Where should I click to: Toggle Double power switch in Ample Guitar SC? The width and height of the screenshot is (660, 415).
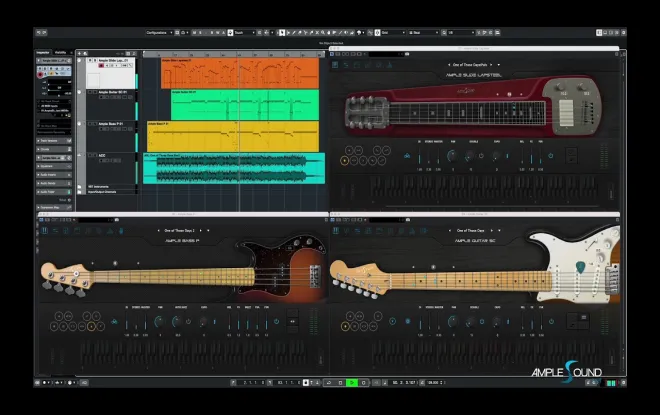pos(482,321)
